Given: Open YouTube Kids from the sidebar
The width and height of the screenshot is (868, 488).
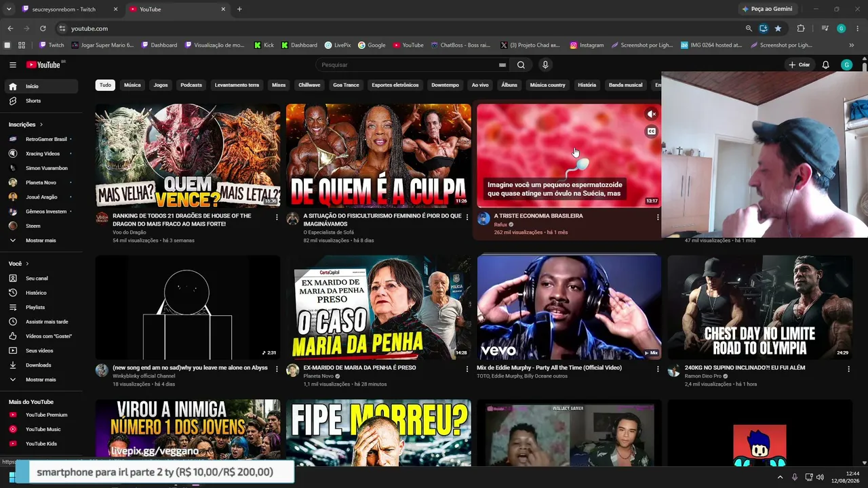Looking at the screenshot, I should [42, 444].
